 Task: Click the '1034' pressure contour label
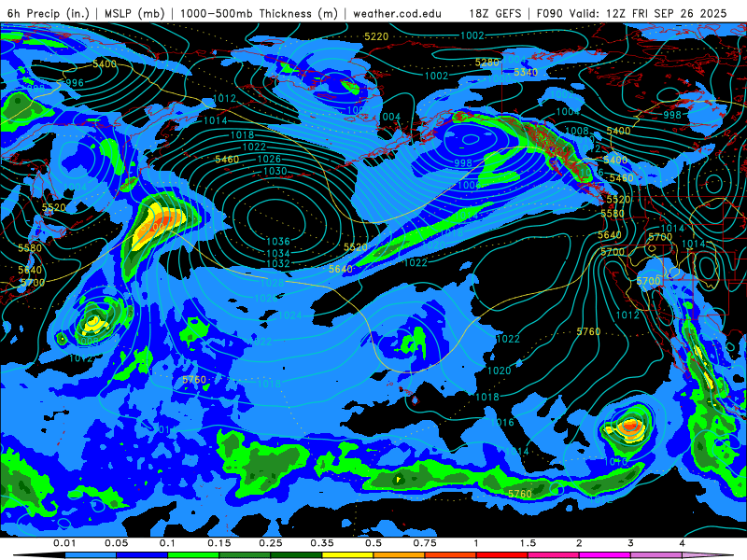pyautogui.click(x=278, y=253)
